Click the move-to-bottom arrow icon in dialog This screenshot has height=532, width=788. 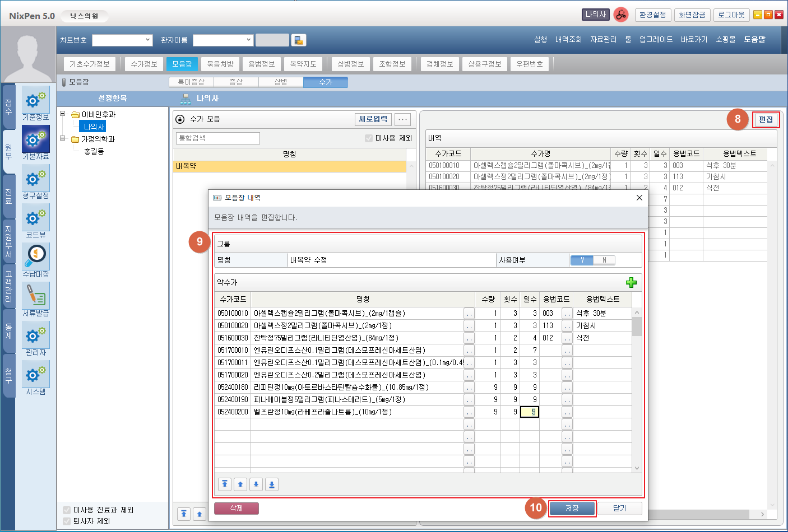[x=272, y=484]
